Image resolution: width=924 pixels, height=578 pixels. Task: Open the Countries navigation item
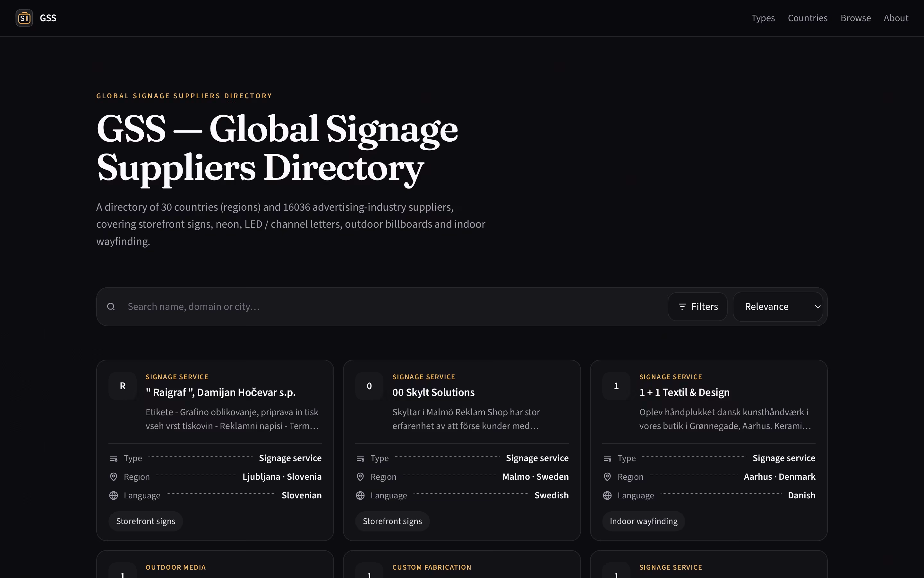(808, 18)
